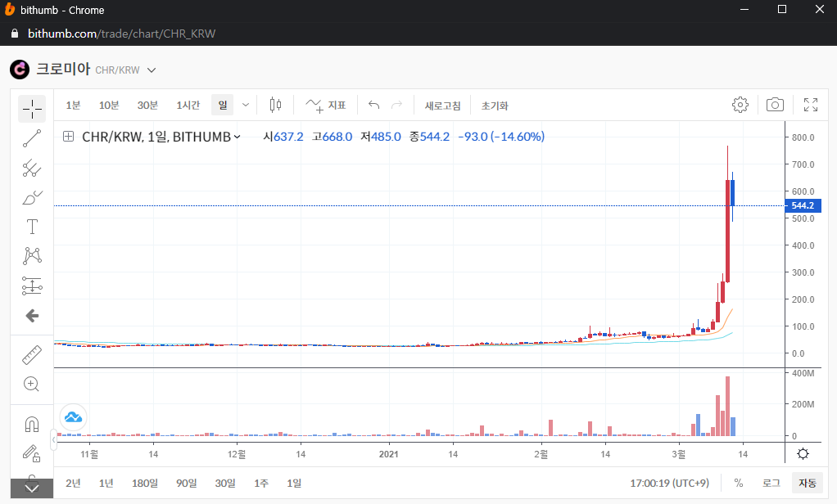Viewport: 837px width, 504px height.
Task: Set range to 1주
Action: 261,484
